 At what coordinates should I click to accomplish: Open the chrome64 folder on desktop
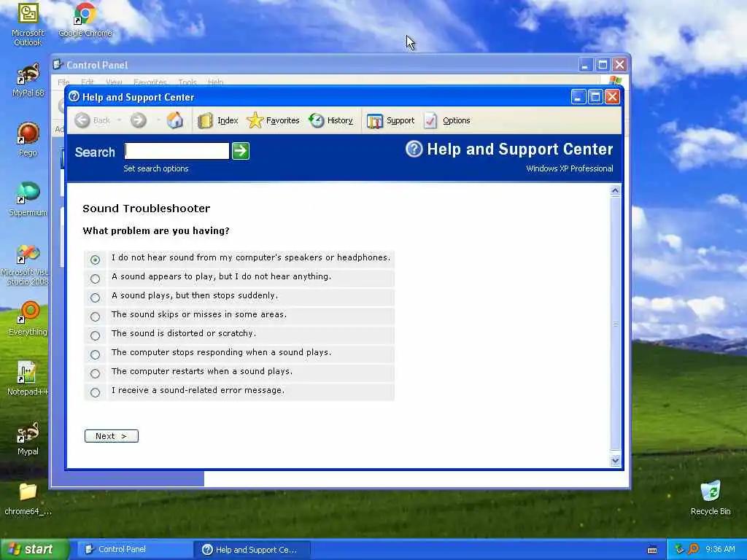pos(28,499)
